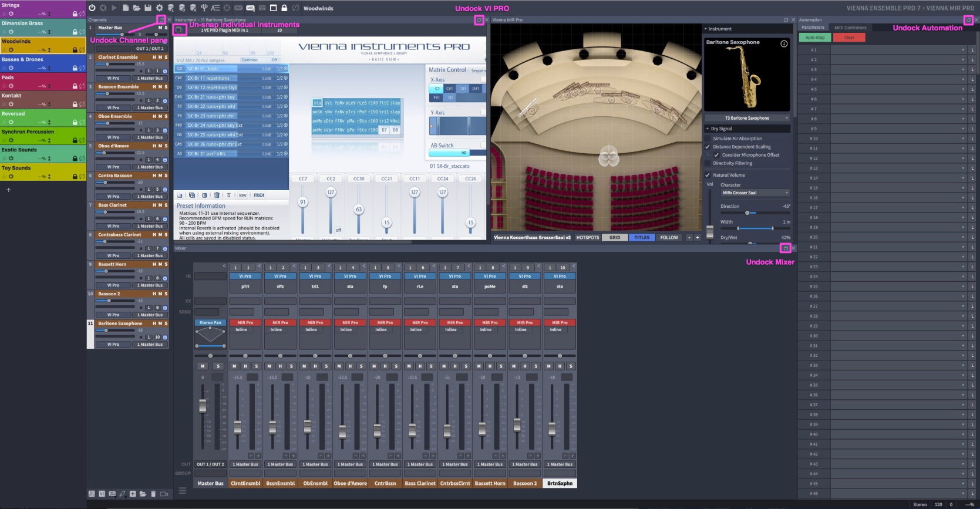The image size is (980, 509).
Task: Click the trash icon in Vienna Instruments Pro
Action: (216, 195)
